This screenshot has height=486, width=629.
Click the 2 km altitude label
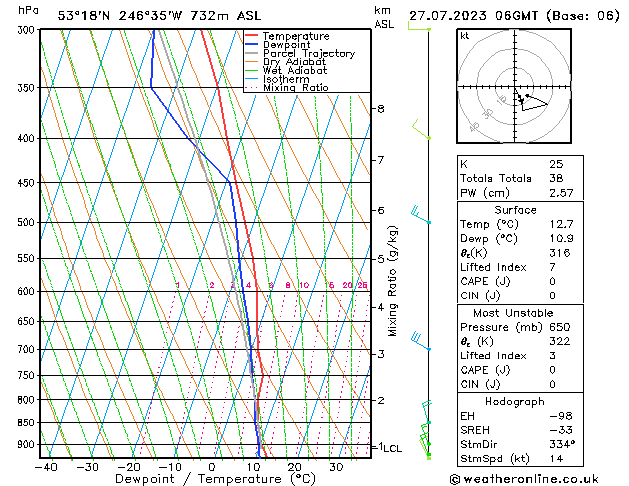(x=381, y=400)
